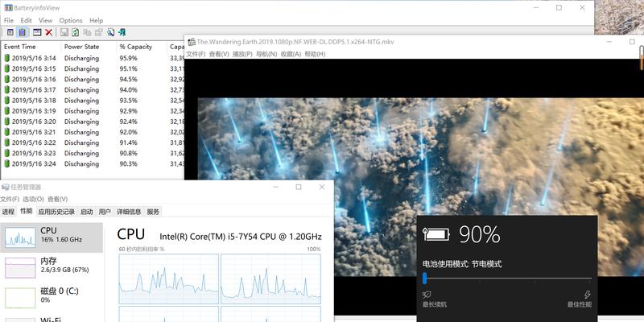Clear battery log with red X icon

[x=49, y=32]
